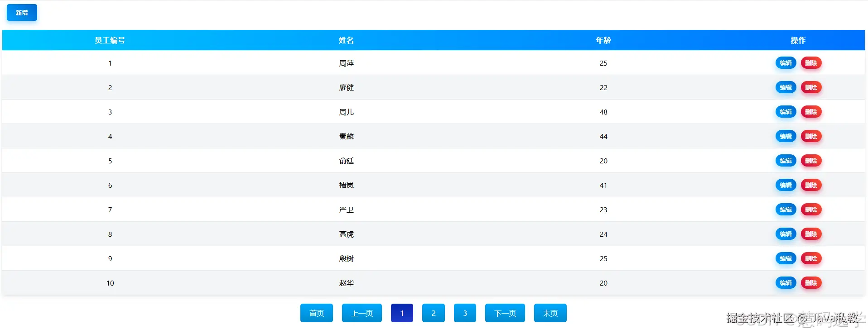Click employee number 10 cell
The image size is (868, 334).
point(110,283)
